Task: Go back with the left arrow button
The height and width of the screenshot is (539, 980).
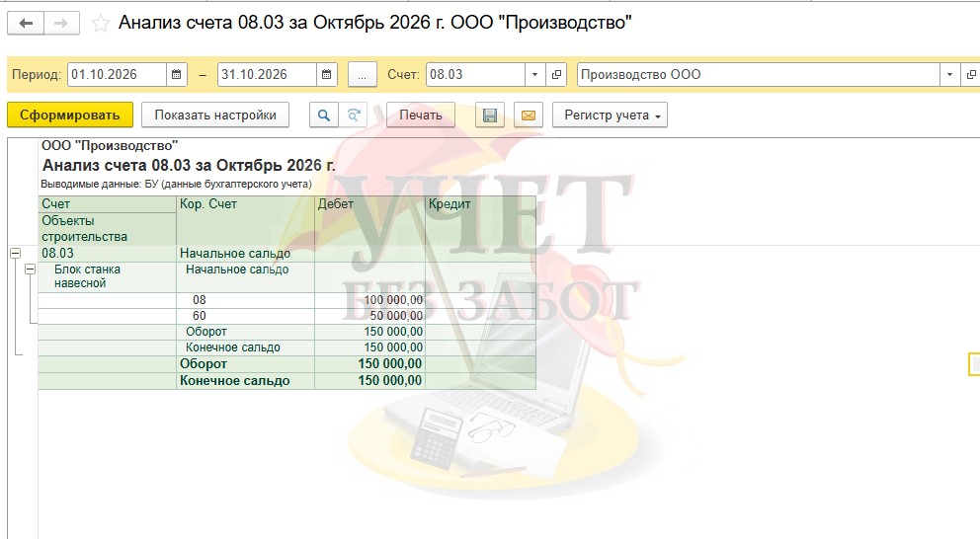Action: click(x=26, y=24)
